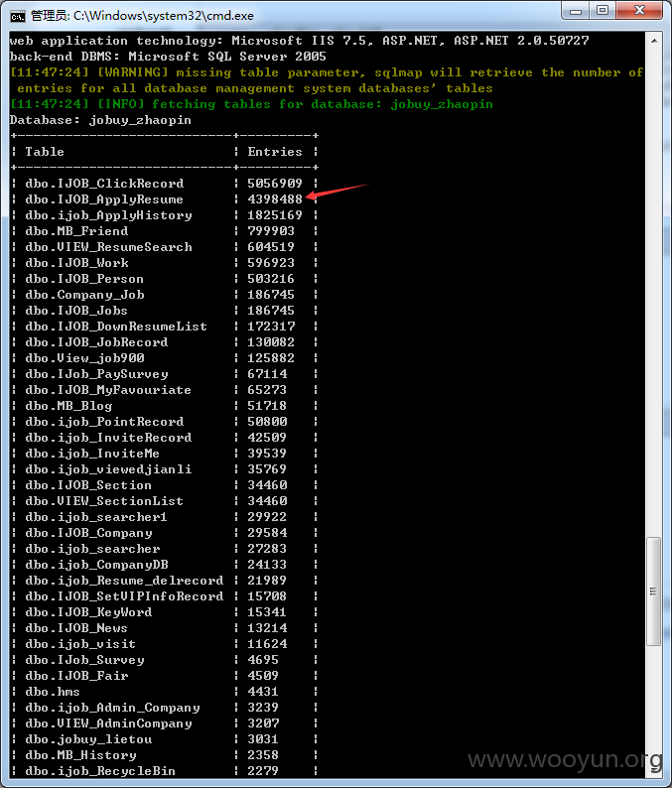
Task: Click the text 'dbo.IJOB_KeyWord'
Action: (88, 612)
